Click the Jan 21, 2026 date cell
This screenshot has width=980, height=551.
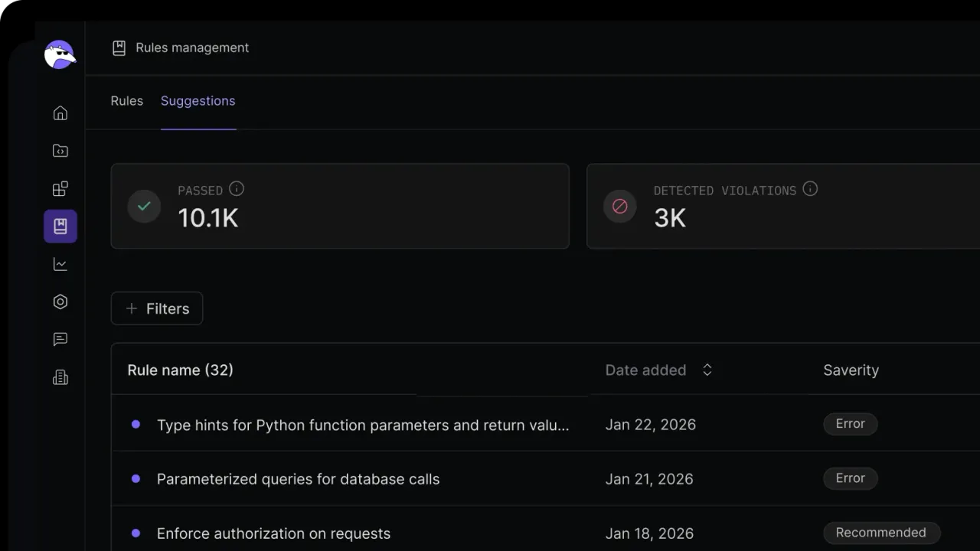coord(649,479)
